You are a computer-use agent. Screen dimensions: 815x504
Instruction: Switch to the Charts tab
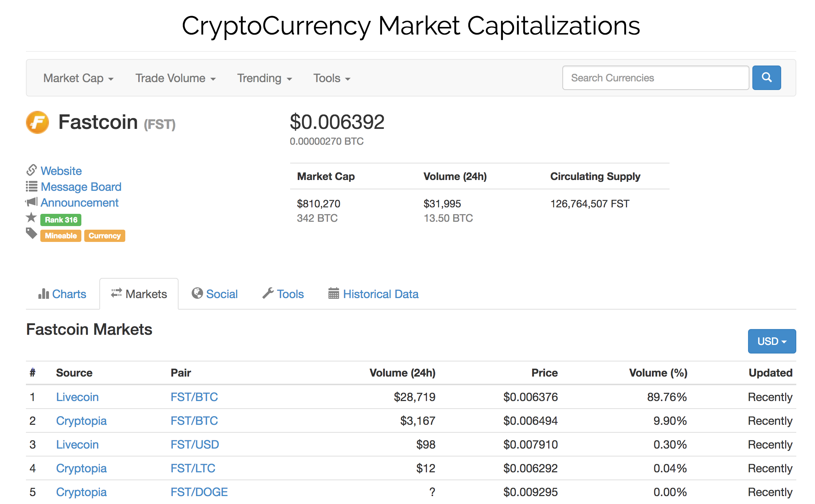[63, 294]
